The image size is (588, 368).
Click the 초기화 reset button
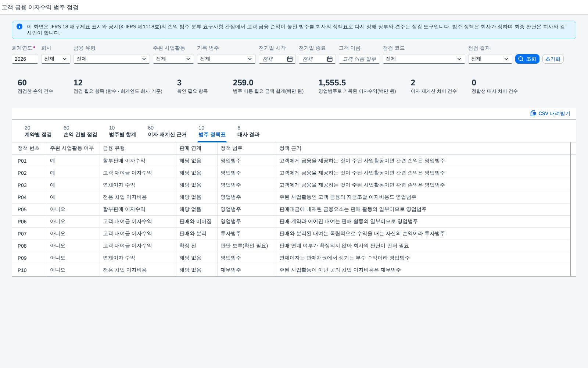tap(553, 59)
